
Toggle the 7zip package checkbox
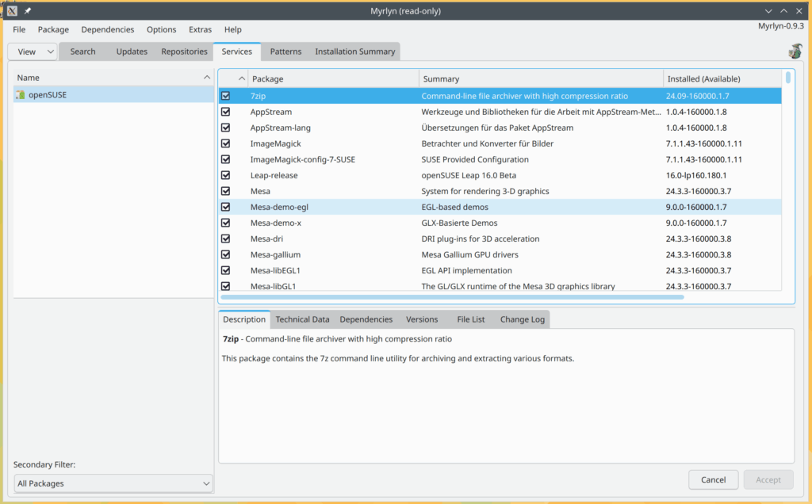pyautogui.click(x=226, y=96)
